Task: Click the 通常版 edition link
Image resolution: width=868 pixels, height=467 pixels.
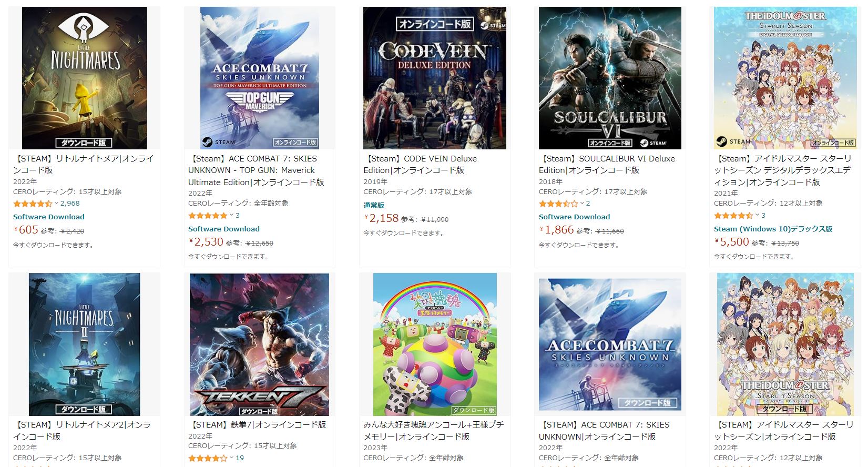Action: [x=374, y=205]
